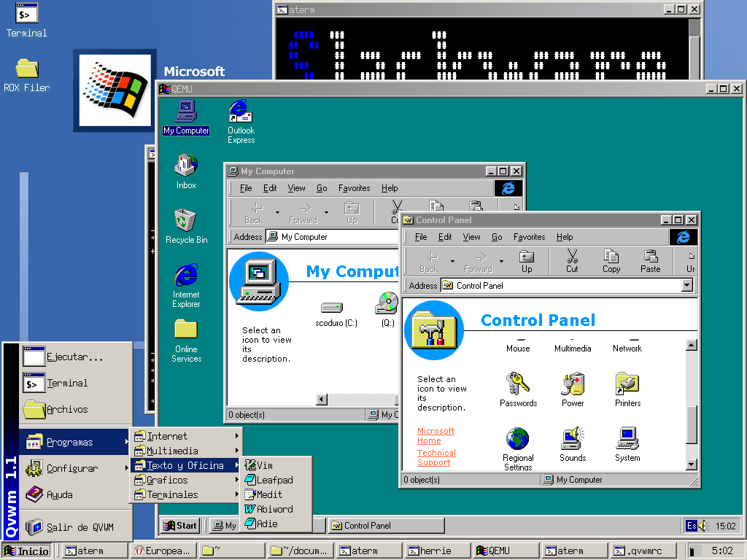Launch Leafpad from the submenu
The width and height of the screenshot is (747, 560).
point(276,480)
